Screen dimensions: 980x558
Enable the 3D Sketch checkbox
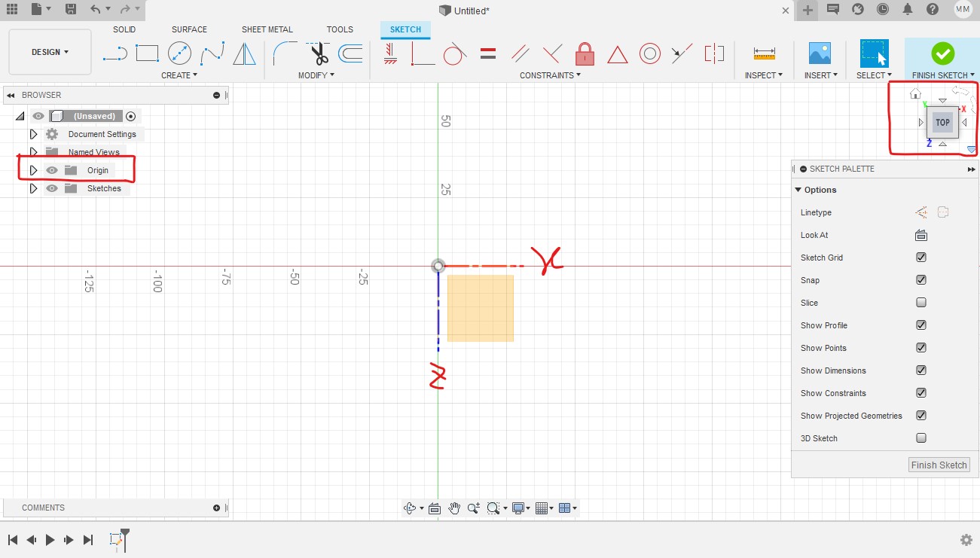[x=920, y=438]
